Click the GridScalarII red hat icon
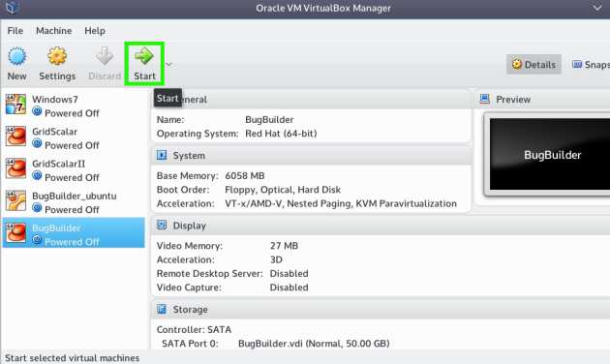610x364 pixels. (15, 168)
